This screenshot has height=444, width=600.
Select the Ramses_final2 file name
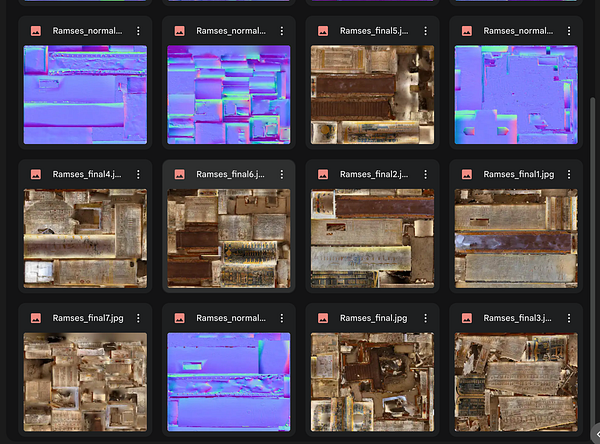point(374,175)
